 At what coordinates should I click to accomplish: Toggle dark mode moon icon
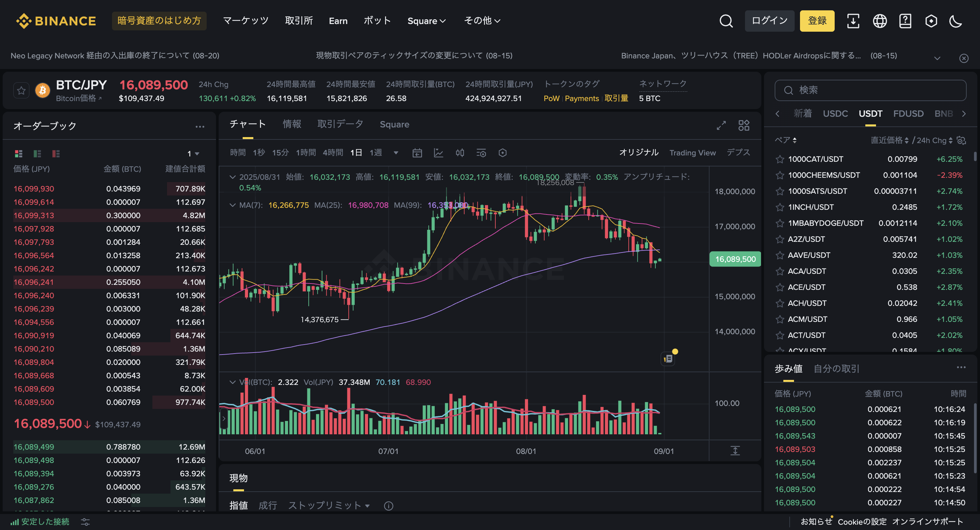(956, 21)
